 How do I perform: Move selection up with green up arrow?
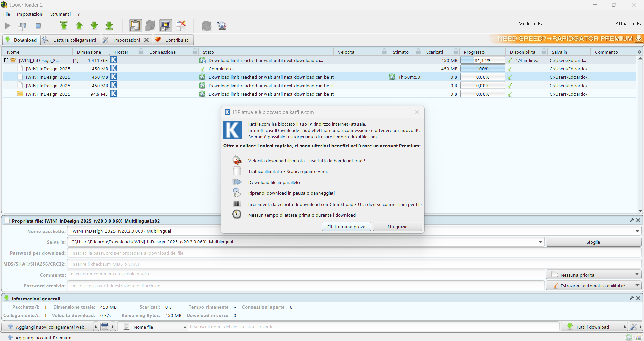[x=79, y=25]
